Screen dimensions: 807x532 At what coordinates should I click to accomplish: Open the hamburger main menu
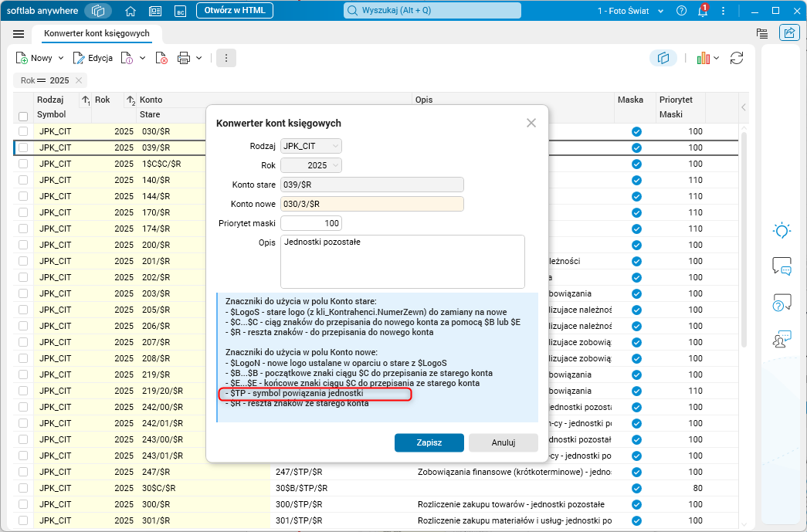pyautogui.click(x=19, y=34)
